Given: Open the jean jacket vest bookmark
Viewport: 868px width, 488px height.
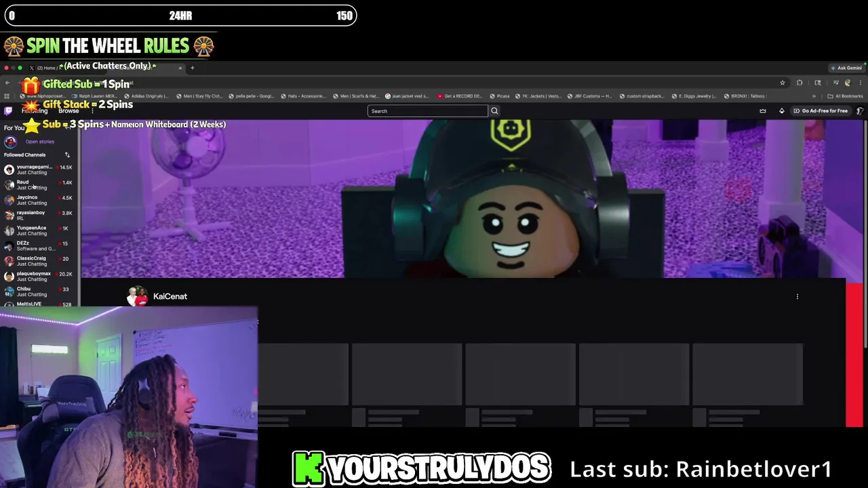Looking at the screenshot, I should (408, 96).
